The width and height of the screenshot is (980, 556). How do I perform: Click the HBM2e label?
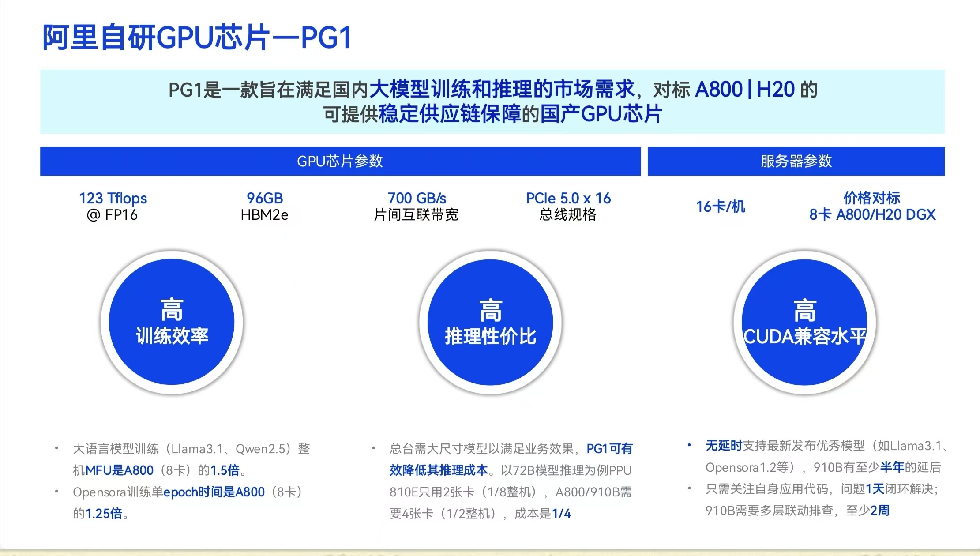pyautogui.click(x=264, y=215)
